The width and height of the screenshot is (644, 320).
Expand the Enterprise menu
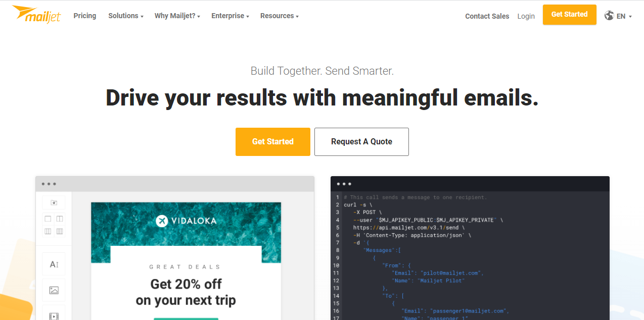click(230, 16)
